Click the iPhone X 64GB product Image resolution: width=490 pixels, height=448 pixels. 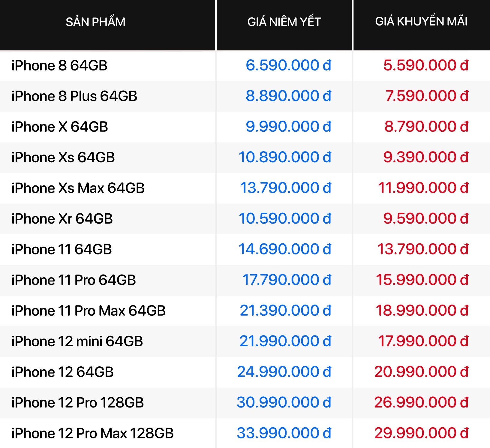click(60, 127)
